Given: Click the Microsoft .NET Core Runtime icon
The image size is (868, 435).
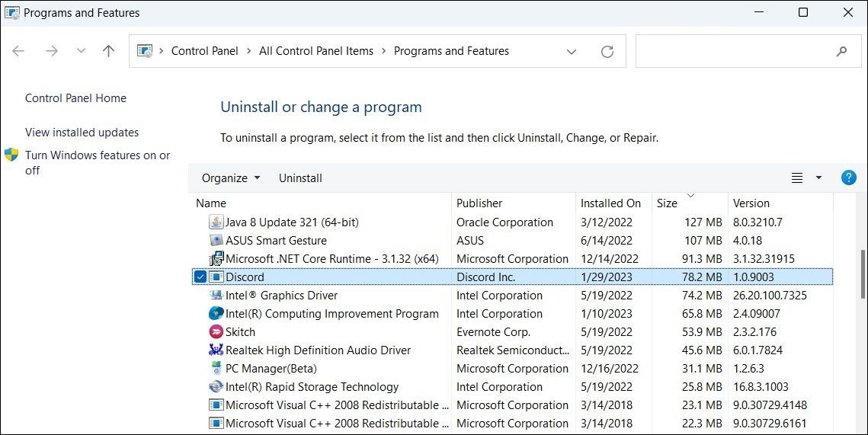Looking at the screenshot, I should click(216, 258).
